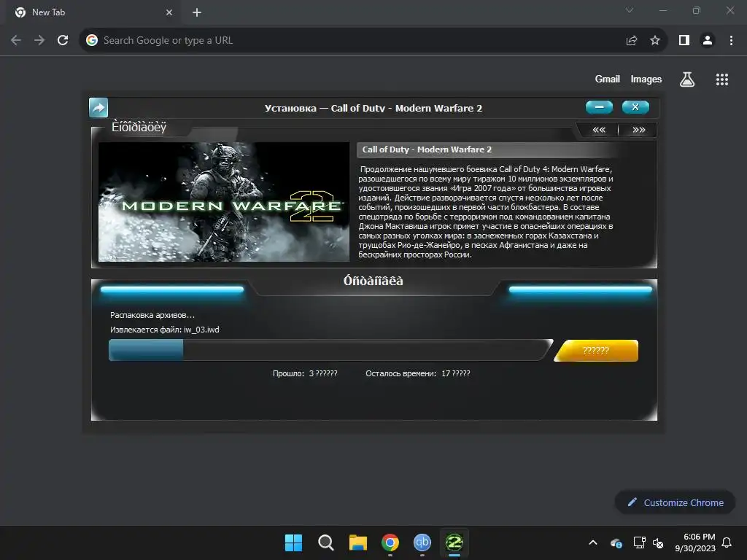The height and width of the screenshot is (560, 747).
Task: Open Gmail link
Action: click(608, 79)
